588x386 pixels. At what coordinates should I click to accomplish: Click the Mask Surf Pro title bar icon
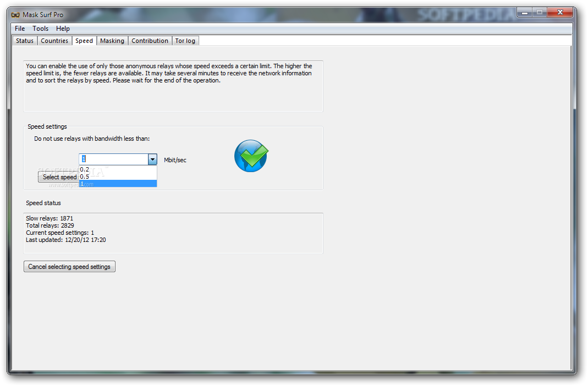[x=15, y=15]
